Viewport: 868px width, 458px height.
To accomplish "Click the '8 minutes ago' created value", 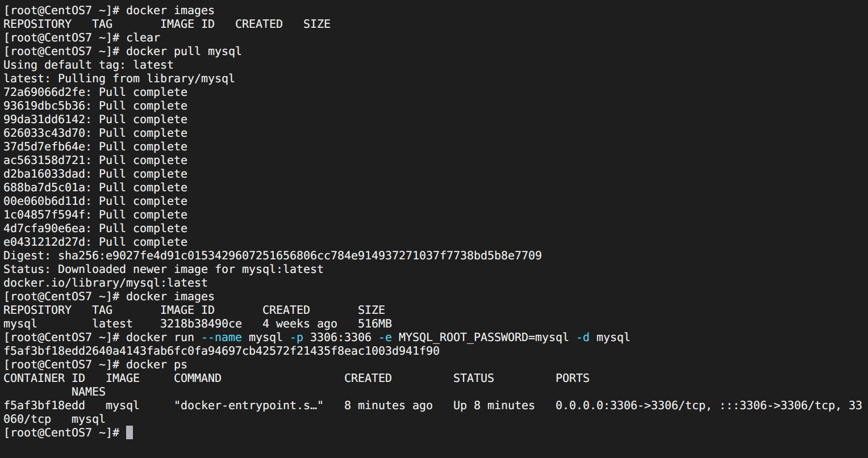I will pyautogui.click(x=389, y=405).
